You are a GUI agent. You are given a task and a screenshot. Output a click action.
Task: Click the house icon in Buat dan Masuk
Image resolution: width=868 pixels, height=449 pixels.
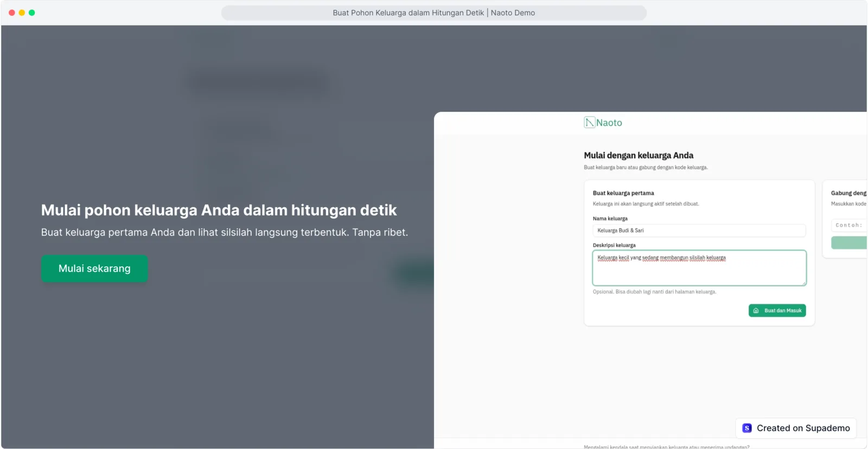pyautogui.click(x=756, y=311)
